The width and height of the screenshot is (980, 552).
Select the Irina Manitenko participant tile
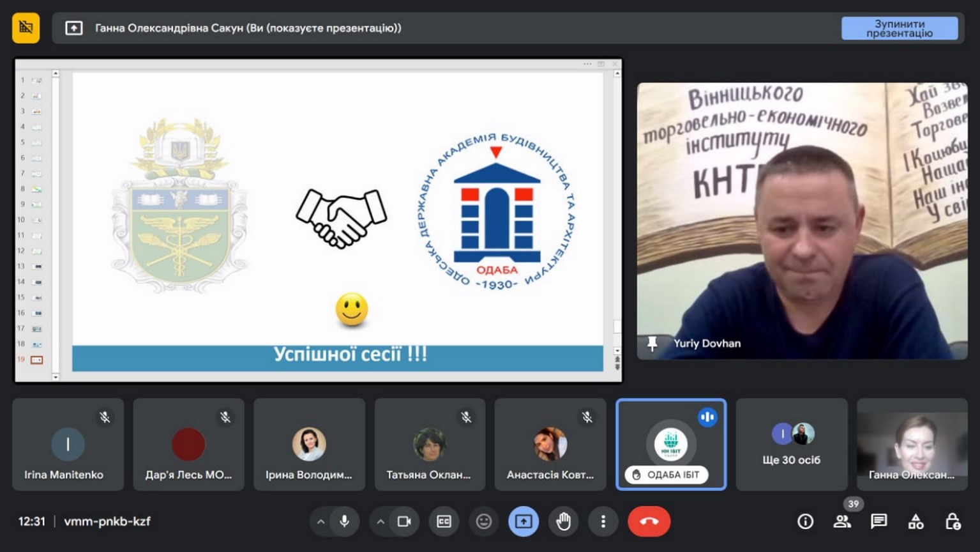coord(68,445)
